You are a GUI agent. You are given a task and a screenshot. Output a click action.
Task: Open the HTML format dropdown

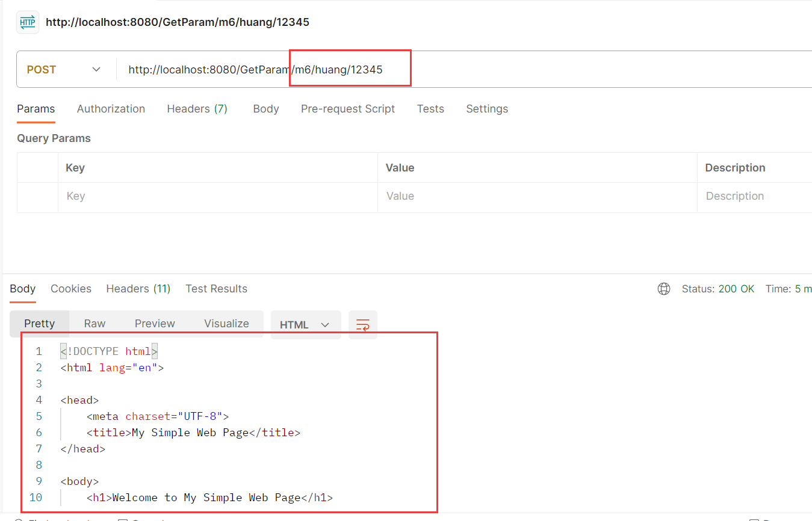pos(306,325)
